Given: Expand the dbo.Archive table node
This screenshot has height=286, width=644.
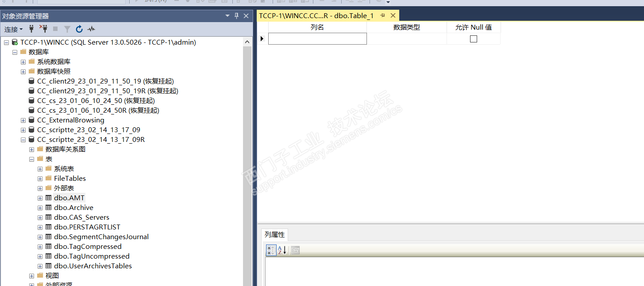Looking at the screenshot, I should click(x=40, y=208).
